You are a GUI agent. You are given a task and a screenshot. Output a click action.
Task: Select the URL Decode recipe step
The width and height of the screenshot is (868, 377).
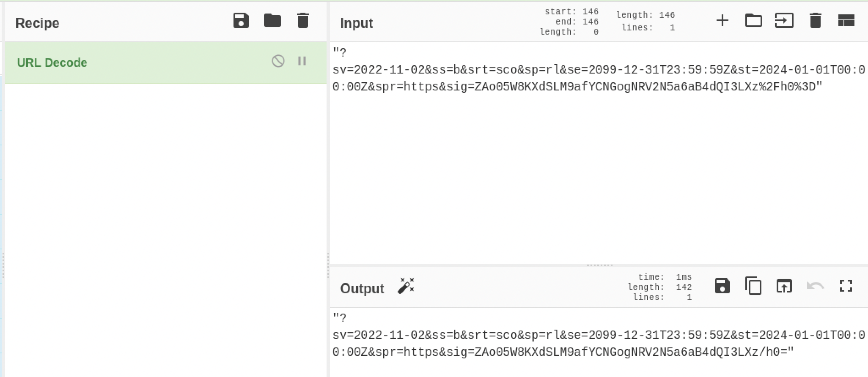166,63
